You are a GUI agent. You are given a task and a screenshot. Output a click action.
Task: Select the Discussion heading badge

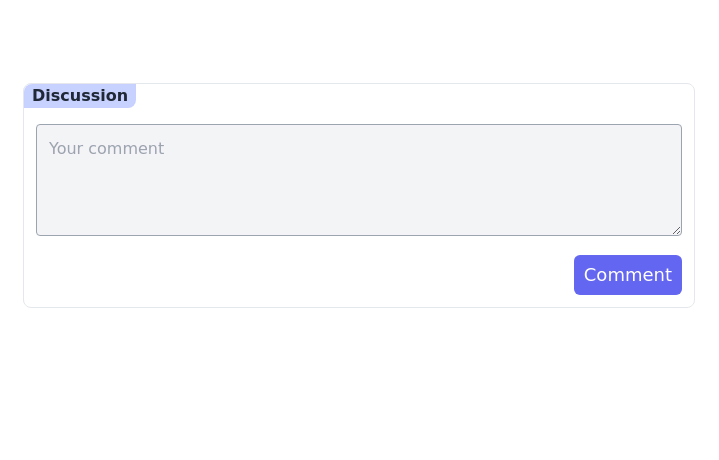[x=80, y=96]
